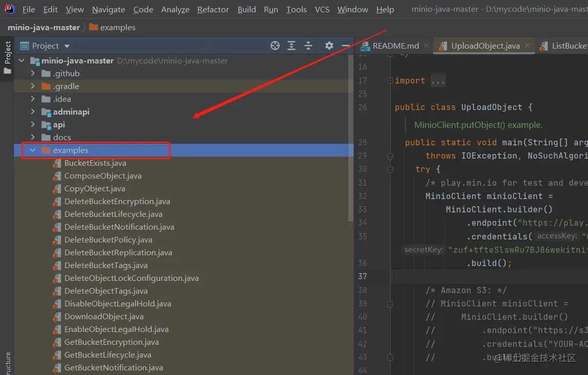Screen dimensions: 588x375
Task: Expand the docs folder
Action: [33, 137]
